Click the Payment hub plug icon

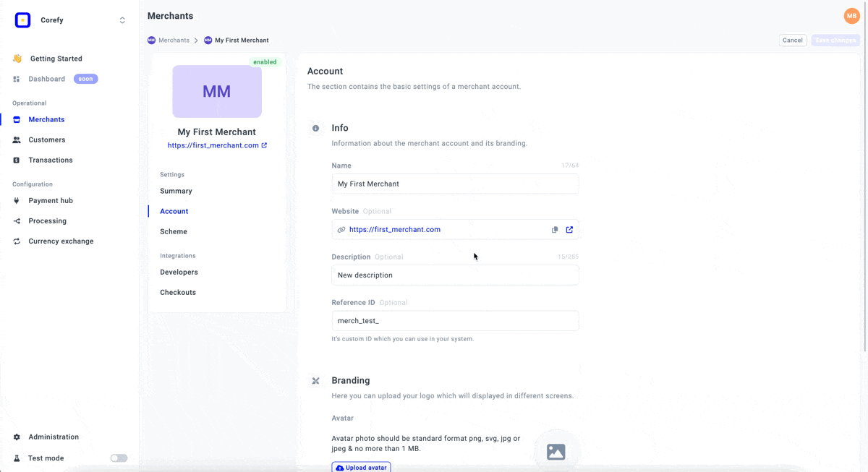click(x=17, y=200)
